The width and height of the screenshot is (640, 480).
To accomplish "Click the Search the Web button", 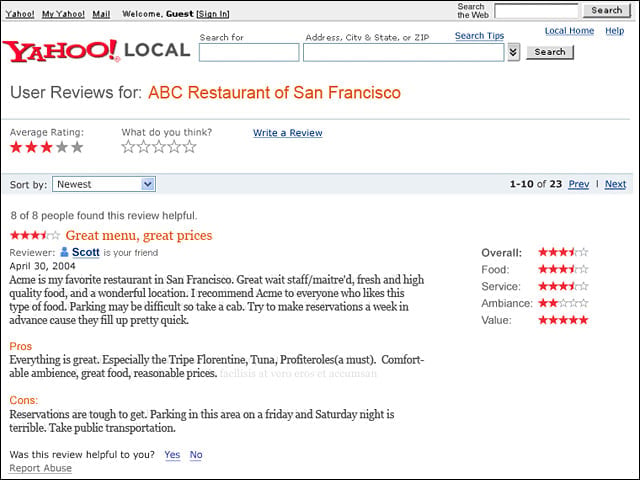I will coord(607,10).
